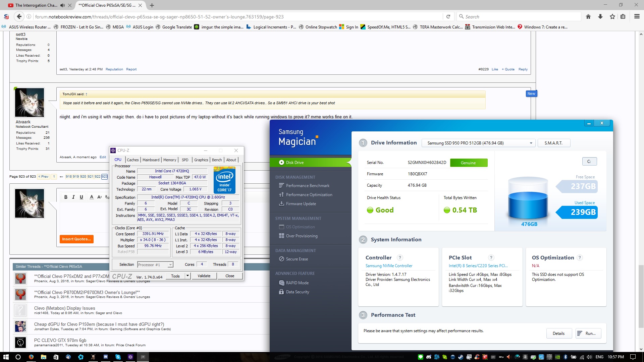644x362 pixels.
Task: Switch to the CPU-Z Graphics tab
Action: coord(201,160)
